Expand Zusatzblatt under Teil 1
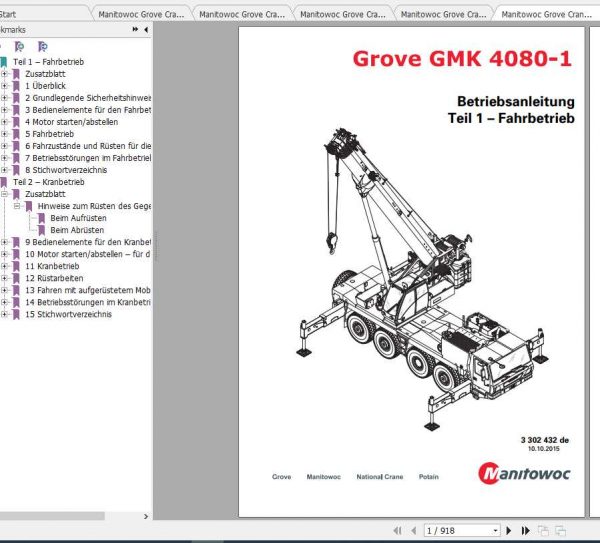This screenshot has width=600, height=543. [4, 74]
